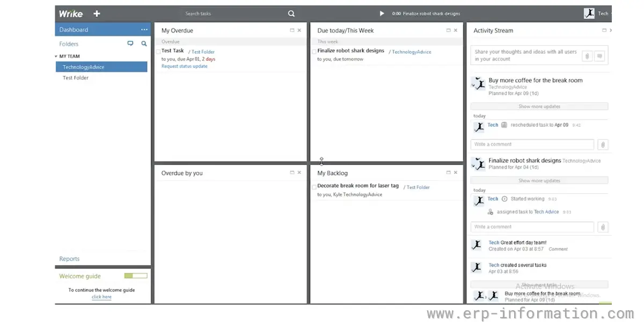
Task: Click the clock icon beside Started working
Action: (504, 199)
